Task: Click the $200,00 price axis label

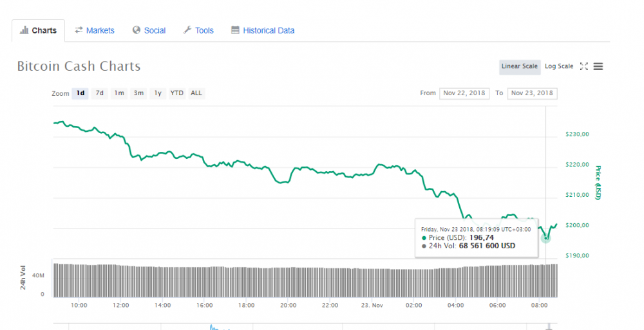Action: [x=577, y=225]
